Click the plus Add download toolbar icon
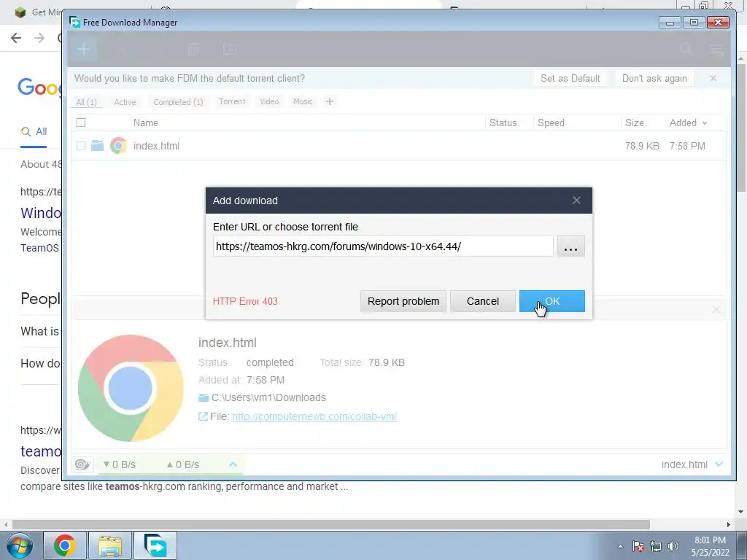The height and width of the screenshot is (560, 747). pyautogui.click(x=83, y=49)
